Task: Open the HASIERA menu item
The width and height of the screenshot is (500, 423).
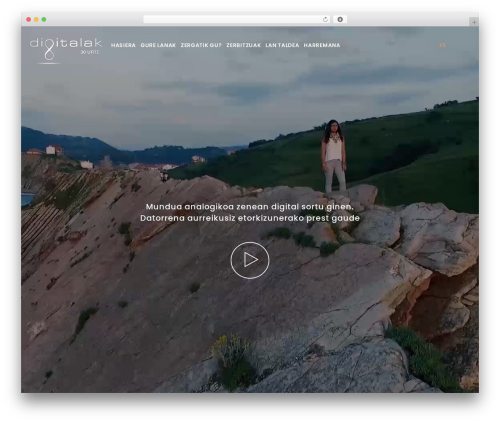Action: click(123, 45)
